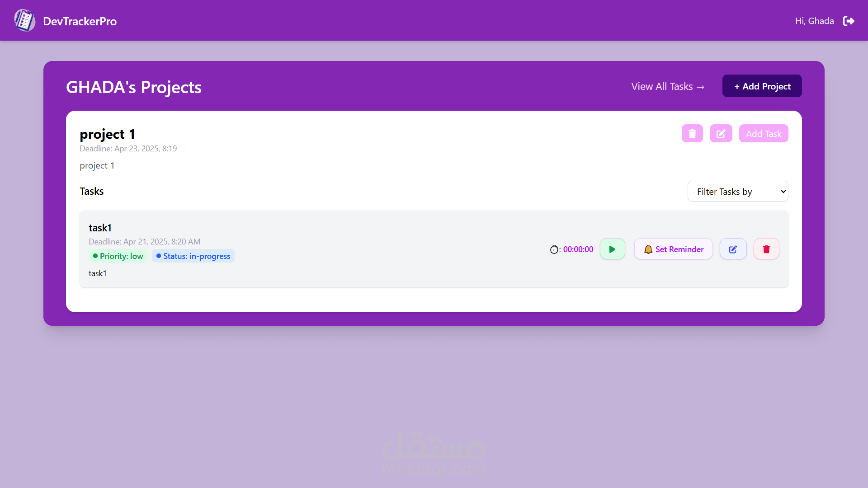The image size is (868, 488).
Task: Delete task1 with the red trash icon
Action: (766, 249)
